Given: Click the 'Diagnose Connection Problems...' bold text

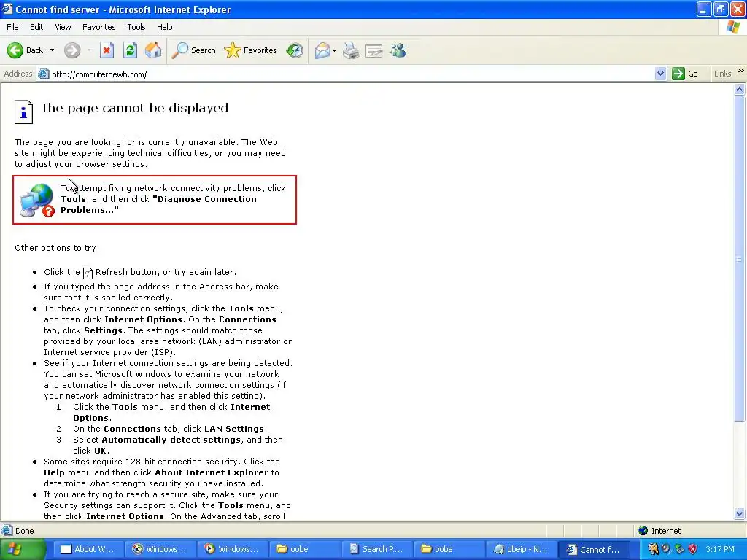Looking at the screenshot, I should click(158, 205).
